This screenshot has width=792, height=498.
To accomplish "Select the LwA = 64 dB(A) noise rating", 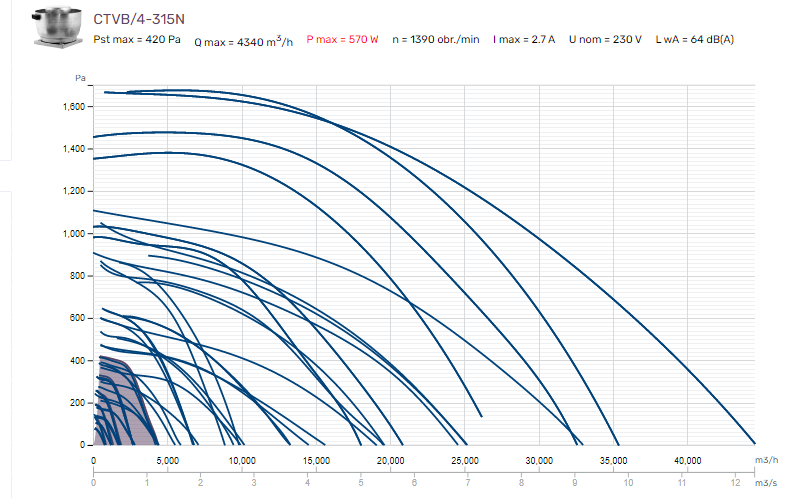I will coord(694,40).
